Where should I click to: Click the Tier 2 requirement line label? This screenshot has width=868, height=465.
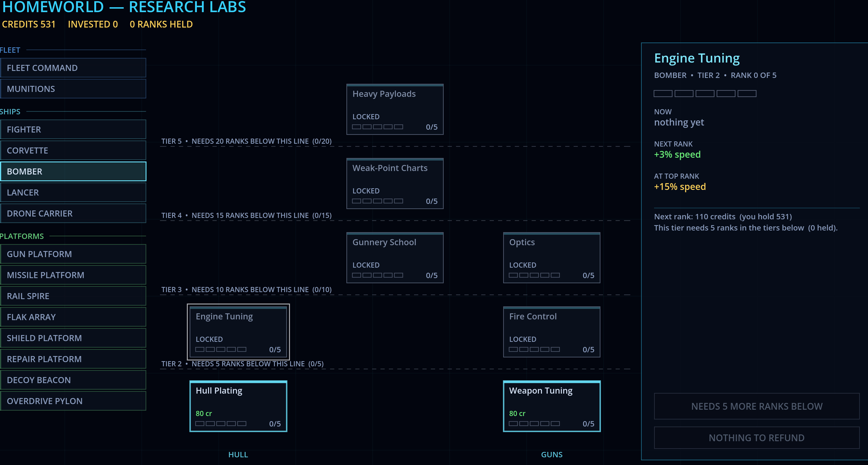point(242,364)
